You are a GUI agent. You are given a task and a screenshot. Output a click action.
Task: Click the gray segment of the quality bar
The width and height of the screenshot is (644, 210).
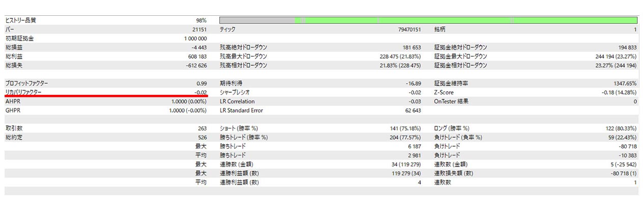coord(257,20)
